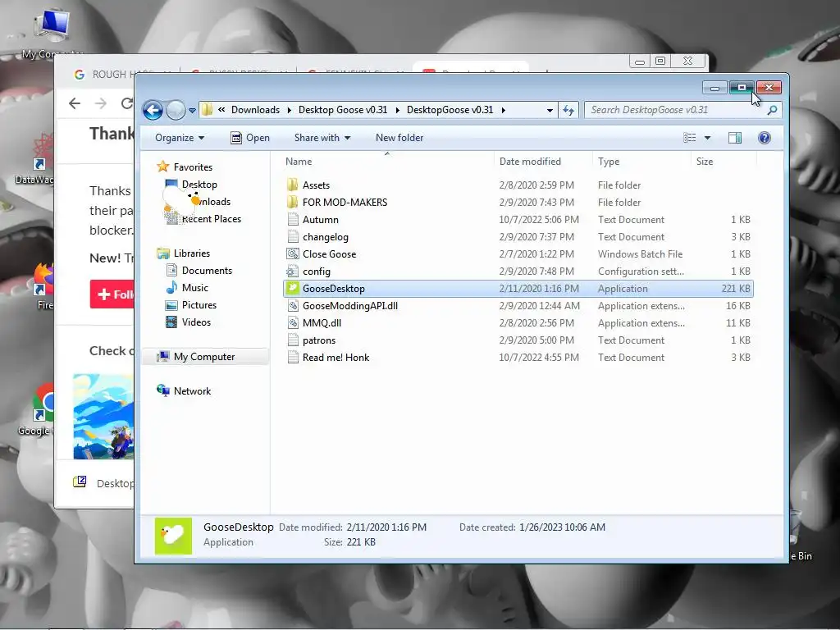Expand the view options dropdown arrow

point(707,138)
